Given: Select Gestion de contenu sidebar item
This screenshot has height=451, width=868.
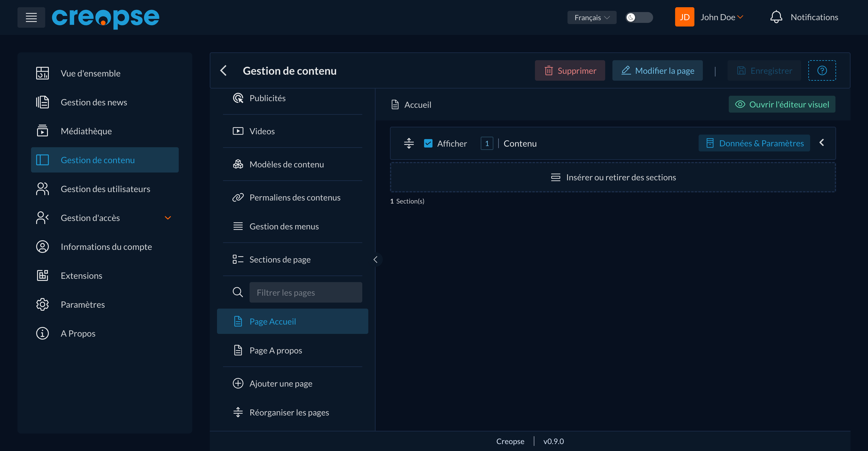Looking at the screenshot, I should point(105,160).
